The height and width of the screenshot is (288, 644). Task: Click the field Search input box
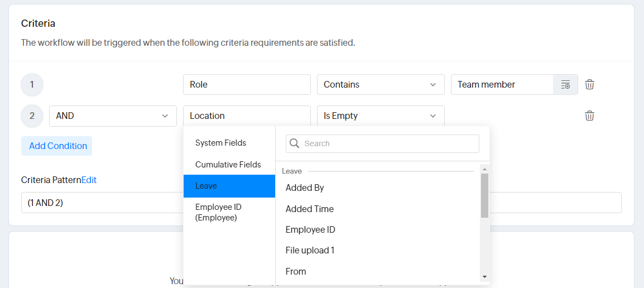pos(388,143)
